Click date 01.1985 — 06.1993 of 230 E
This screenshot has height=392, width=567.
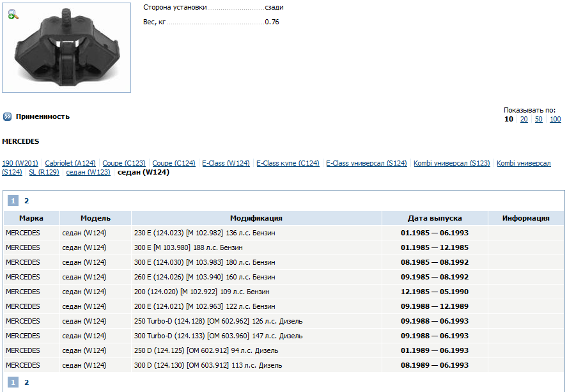[435, 233]
